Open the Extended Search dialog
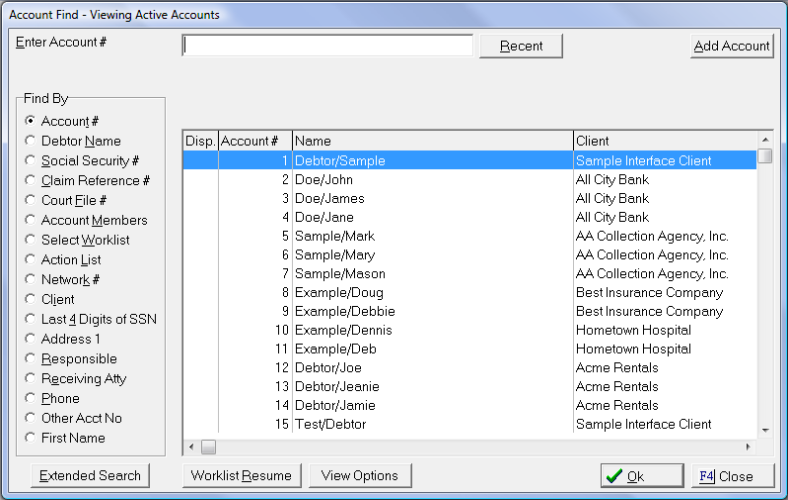Image resolution: width=788 pixels, height=500 pixels. coord(90,476)
